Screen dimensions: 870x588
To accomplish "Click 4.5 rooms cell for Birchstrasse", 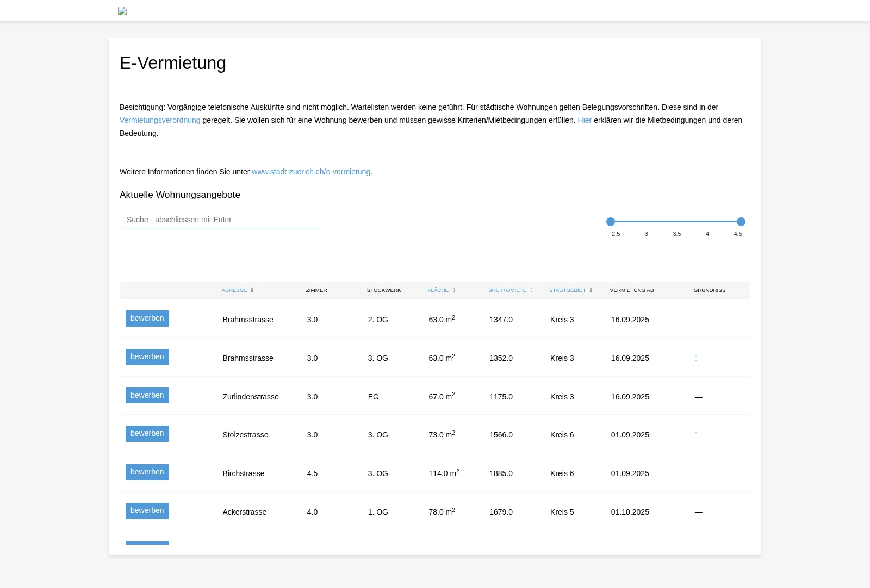I will 312,473.
